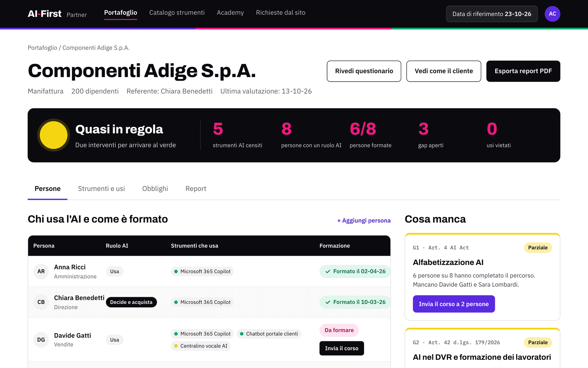588x368 pixels.
Task: Click Rivedi questionario button
Action: tap(364, 71)
